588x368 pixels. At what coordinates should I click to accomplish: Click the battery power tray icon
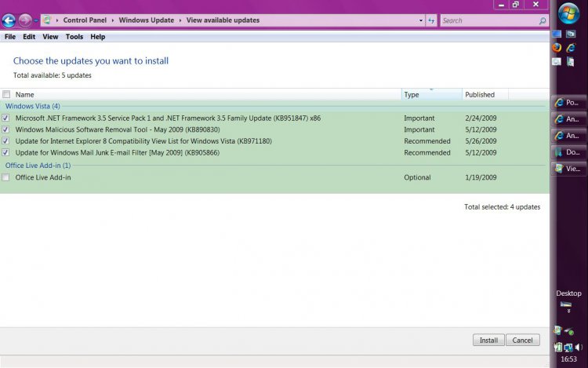coord(558,348)
